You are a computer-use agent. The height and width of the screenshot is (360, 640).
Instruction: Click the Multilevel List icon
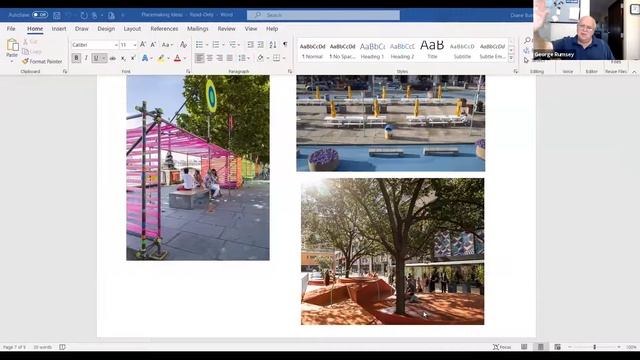pyautogui.click(x=232, y=44)
